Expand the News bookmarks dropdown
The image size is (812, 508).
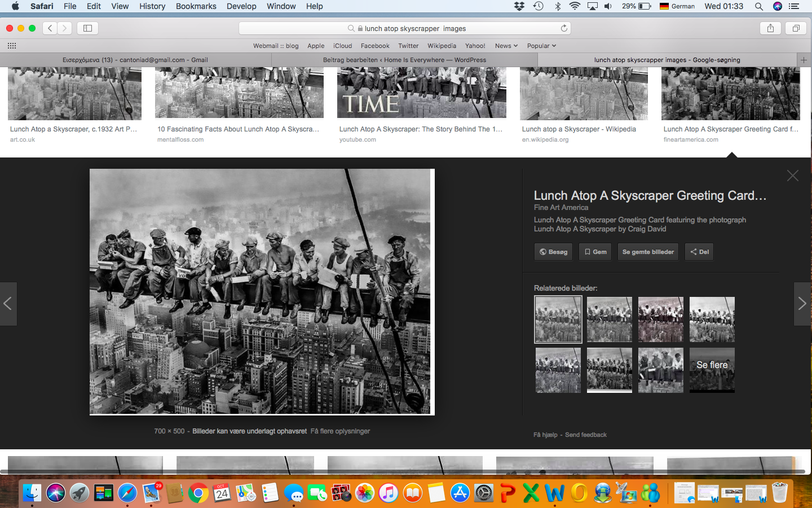pyautogui.click(x=506, y=46)
